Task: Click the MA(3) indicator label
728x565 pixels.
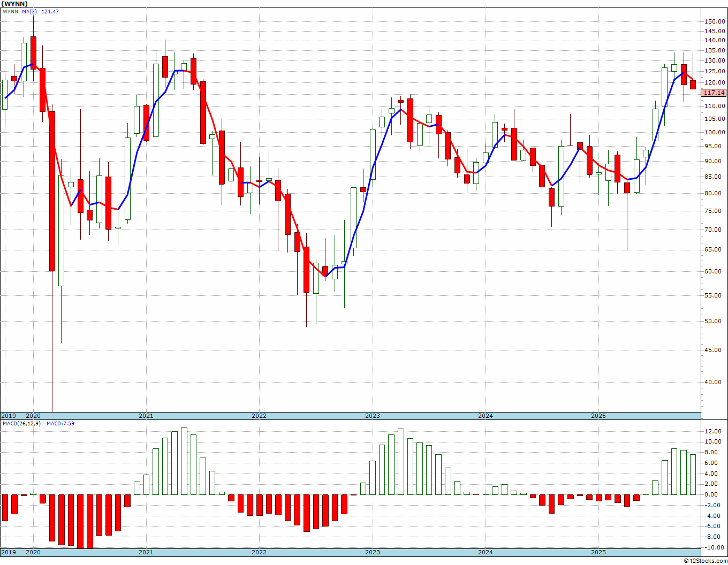Action: pyautogui.click(x=30, y=11)
